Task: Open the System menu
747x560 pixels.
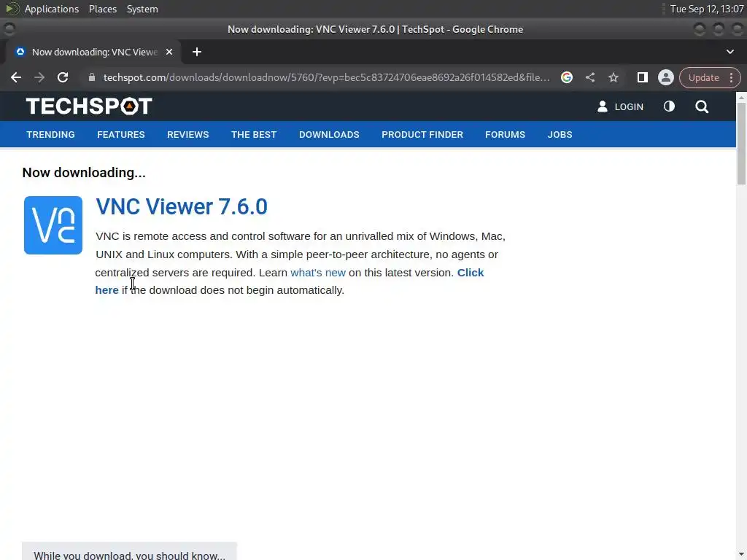Action: pyautogui.click(x=142, y=9)
